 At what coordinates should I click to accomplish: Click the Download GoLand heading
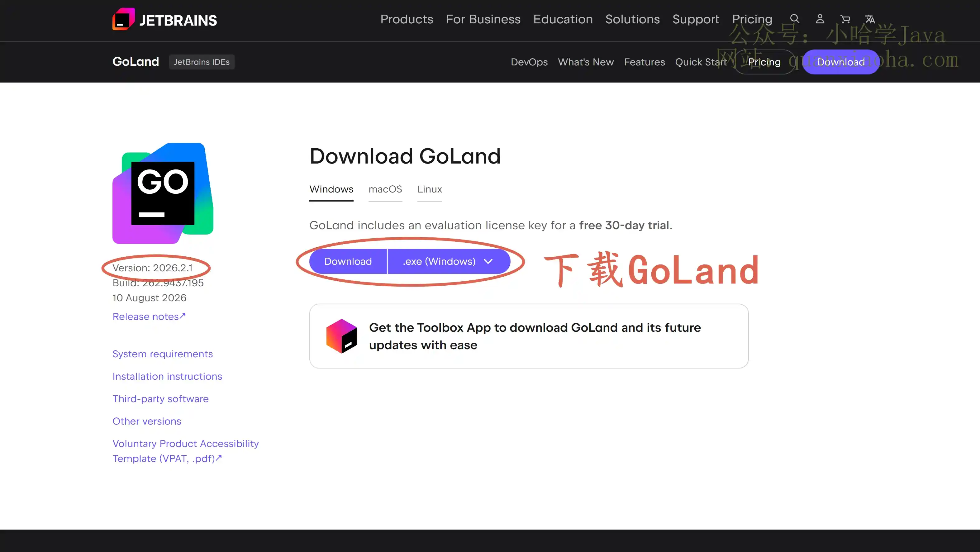[405, 156]
